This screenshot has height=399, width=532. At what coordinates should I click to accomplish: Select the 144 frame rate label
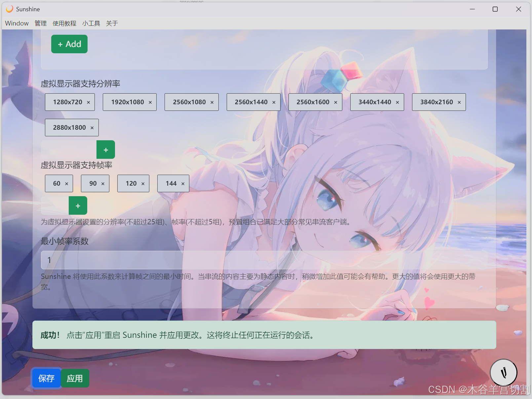click(x=171, y=184)
